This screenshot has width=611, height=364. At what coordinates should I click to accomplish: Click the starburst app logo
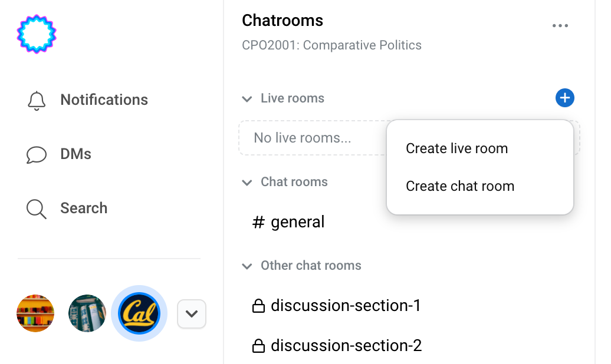click(37, 34)
